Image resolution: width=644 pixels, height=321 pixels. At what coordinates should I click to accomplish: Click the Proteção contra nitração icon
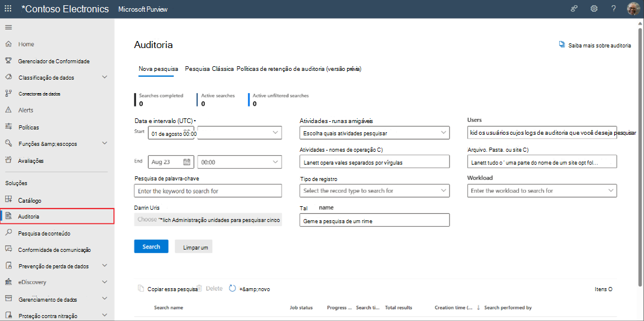(x=8, y=316)
